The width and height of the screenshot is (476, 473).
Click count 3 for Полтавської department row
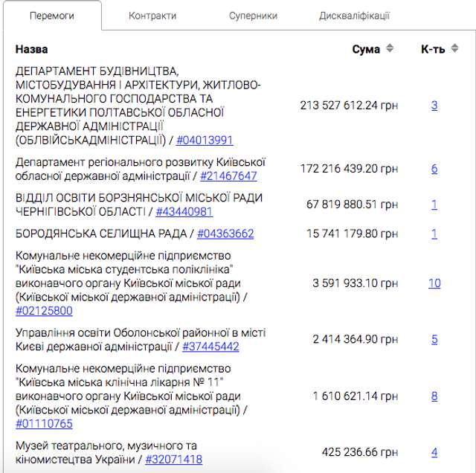[434, 106]
